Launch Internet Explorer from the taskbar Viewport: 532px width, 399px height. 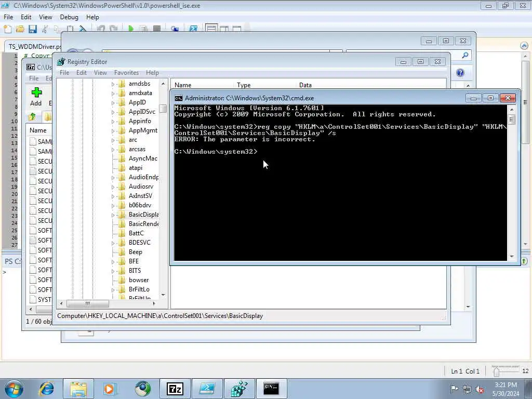(47, 389)
